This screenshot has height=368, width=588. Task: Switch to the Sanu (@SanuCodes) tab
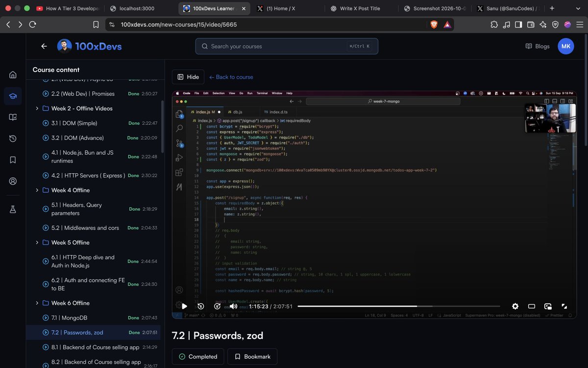508,8
